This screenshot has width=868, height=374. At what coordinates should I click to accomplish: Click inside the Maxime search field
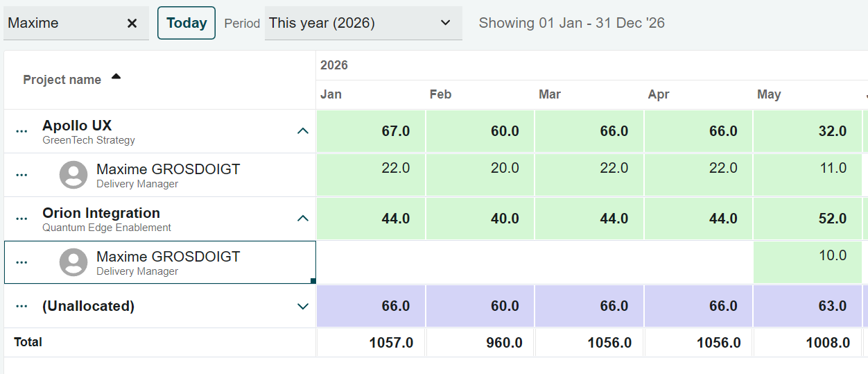point(62,24)
